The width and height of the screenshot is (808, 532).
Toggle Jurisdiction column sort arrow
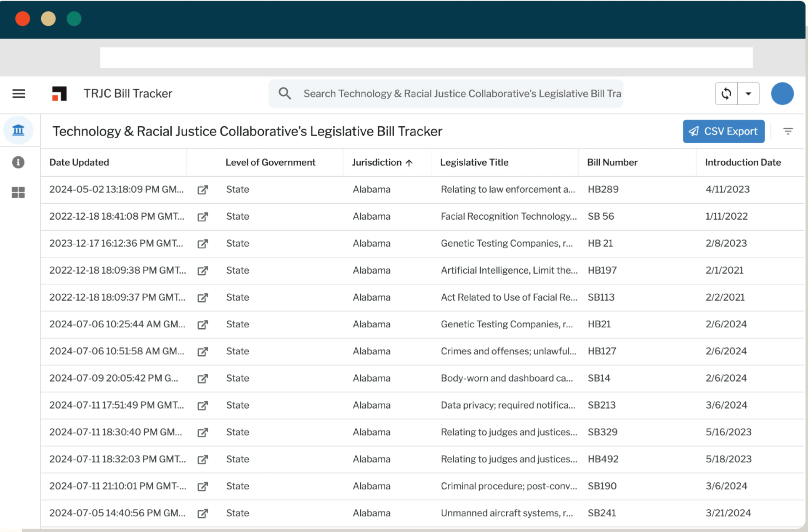(x=409, y=163)
